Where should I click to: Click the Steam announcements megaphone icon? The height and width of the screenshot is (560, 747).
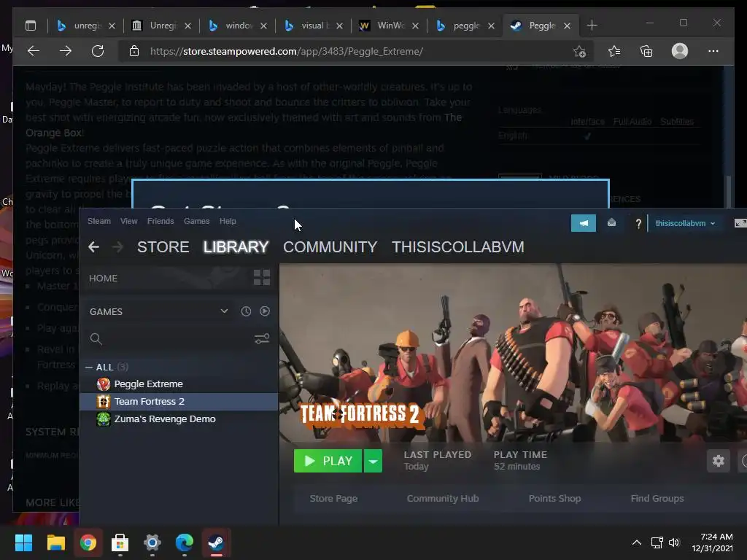583,223
